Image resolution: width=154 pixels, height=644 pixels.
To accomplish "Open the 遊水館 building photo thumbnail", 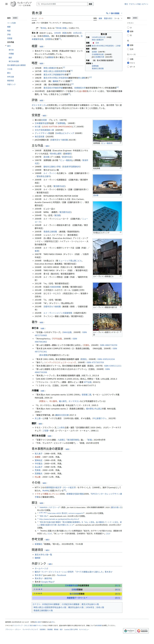I will point(107,184).
